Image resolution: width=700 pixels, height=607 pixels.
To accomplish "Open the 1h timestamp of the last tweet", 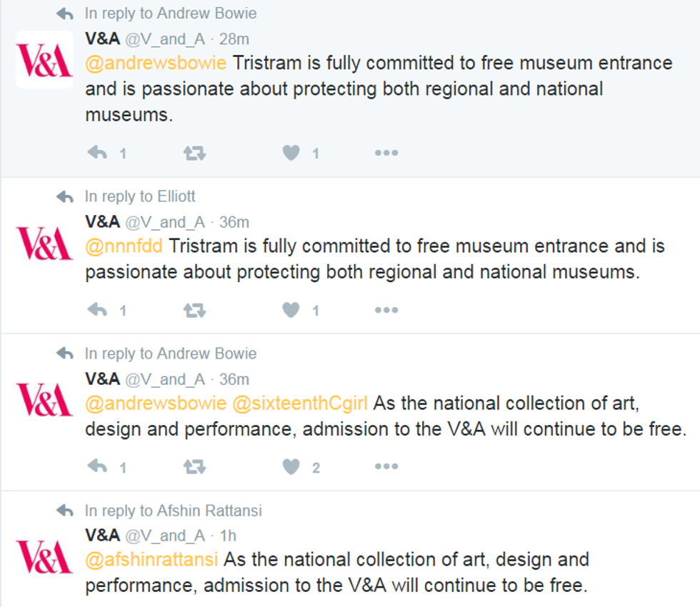I will click(228, 536).
